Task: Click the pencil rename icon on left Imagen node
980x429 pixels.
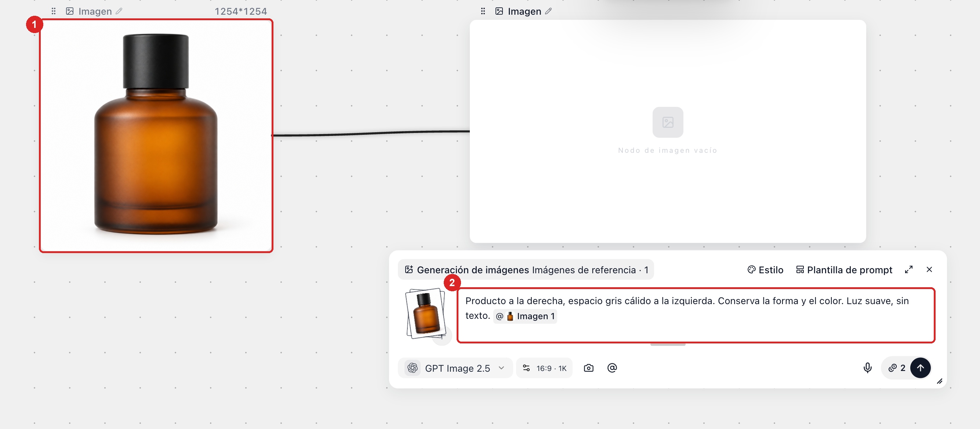Action: (119, 11)
